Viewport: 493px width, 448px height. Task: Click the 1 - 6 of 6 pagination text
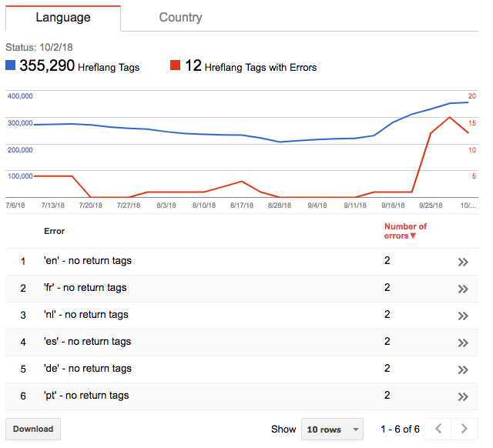(x=400, y=429)
